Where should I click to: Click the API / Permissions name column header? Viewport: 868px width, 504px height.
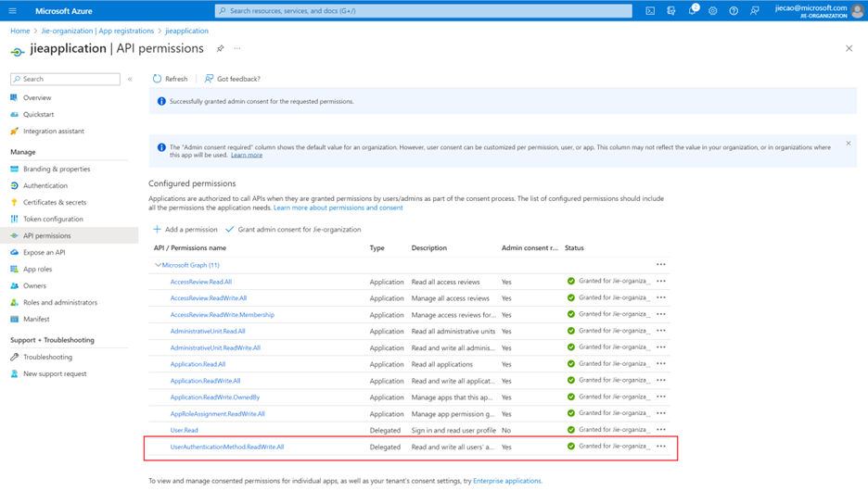pyautogui.click(x=190, y=248)
